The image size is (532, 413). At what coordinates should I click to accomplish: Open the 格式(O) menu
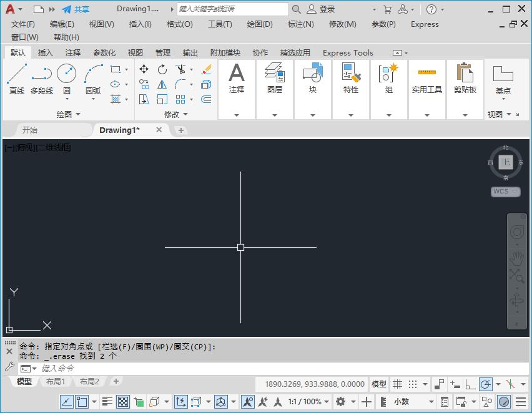pos(179,24)
